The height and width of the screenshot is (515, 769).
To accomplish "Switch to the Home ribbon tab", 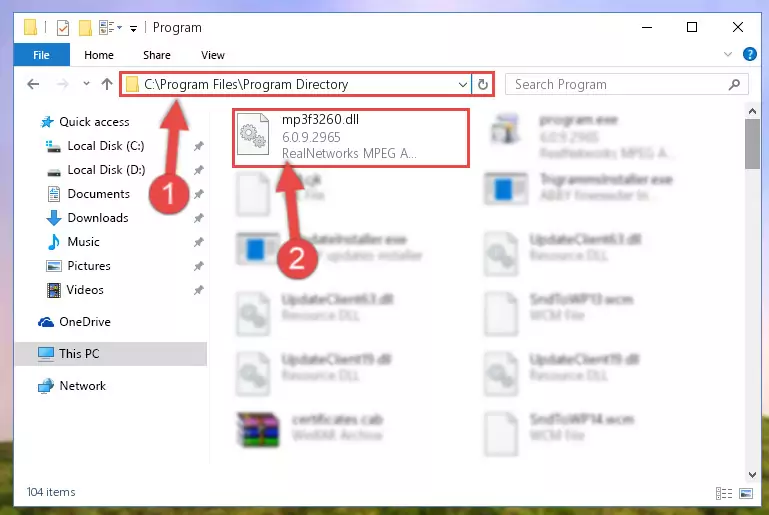I will (x=99, y=55).
